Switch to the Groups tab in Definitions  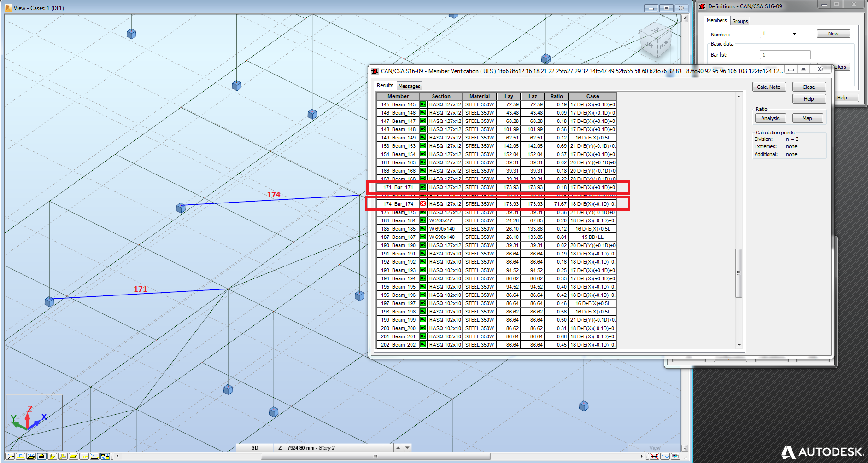coord(740,21)
